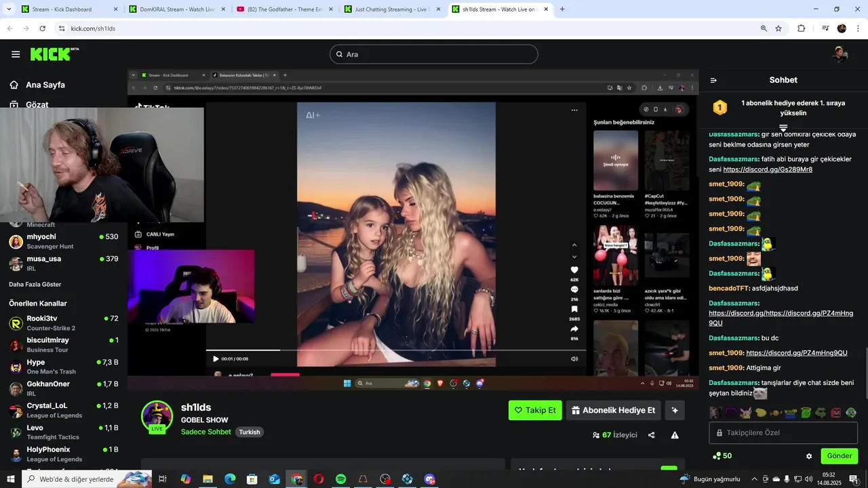Viewport: 868px width, 488px height.
Task: Open Crystal_LoL recommended channel
Action: coord(64,410)
